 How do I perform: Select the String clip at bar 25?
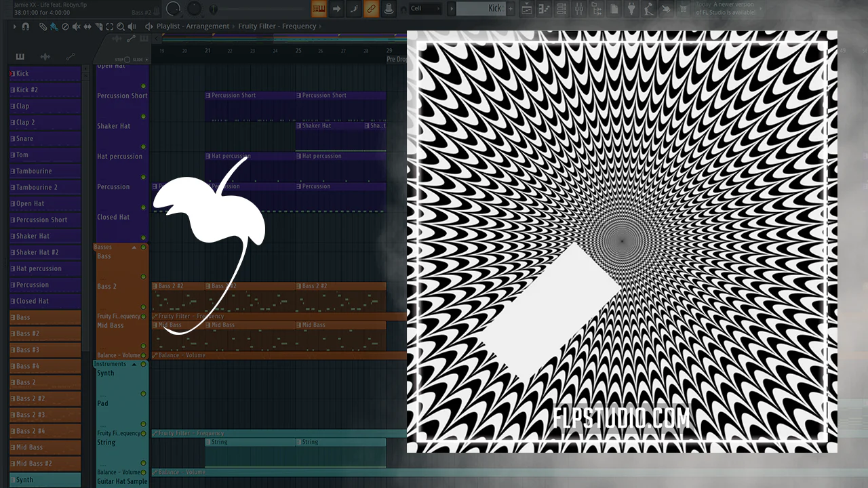tap(341, 452)
